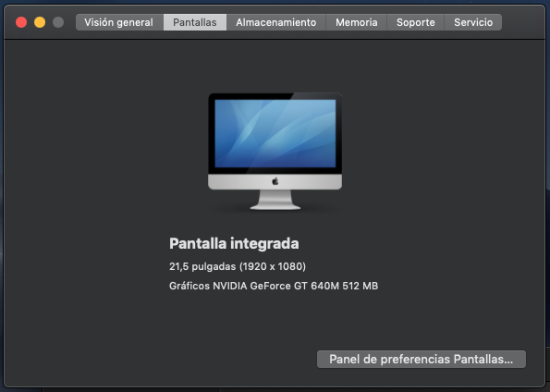Switch to the Visión general tab

119,22
